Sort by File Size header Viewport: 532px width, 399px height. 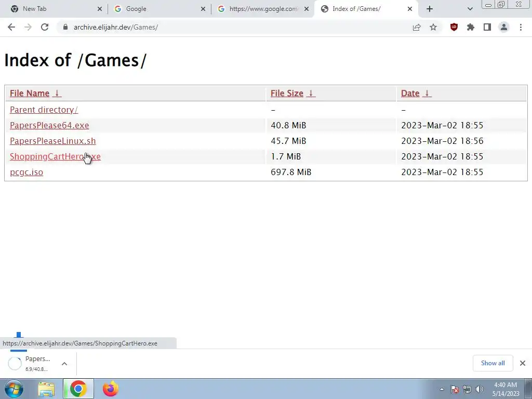(287, 94)
